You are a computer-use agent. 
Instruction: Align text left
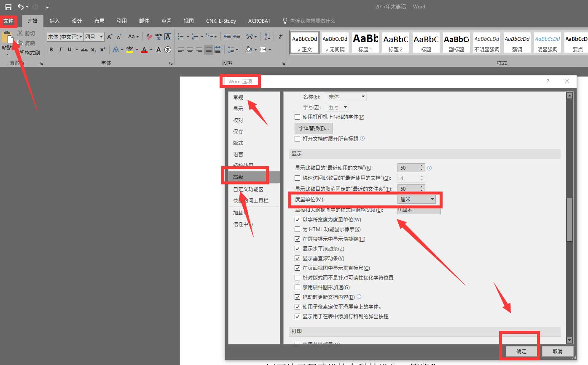point(181,50)
